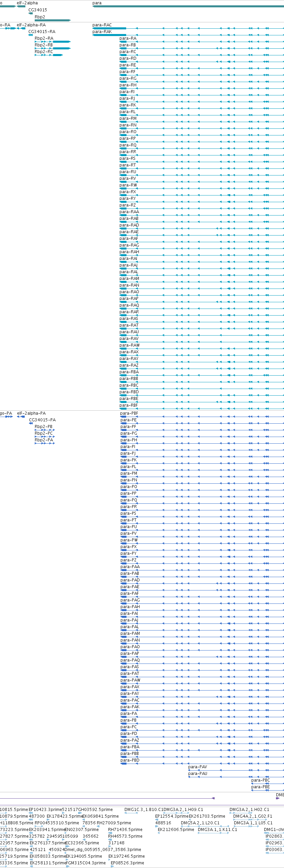This screenshot has width=284, height=868.
Task: Select the para-PAK protein label
Action: click(x=130, y=707)
